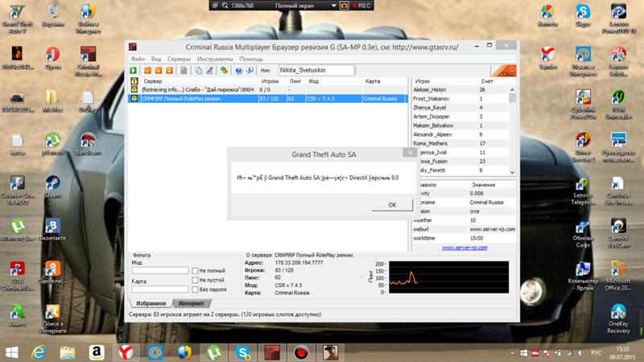Open the Файл menu
Viewport: 644px width, 362px height.
[138, 59]
